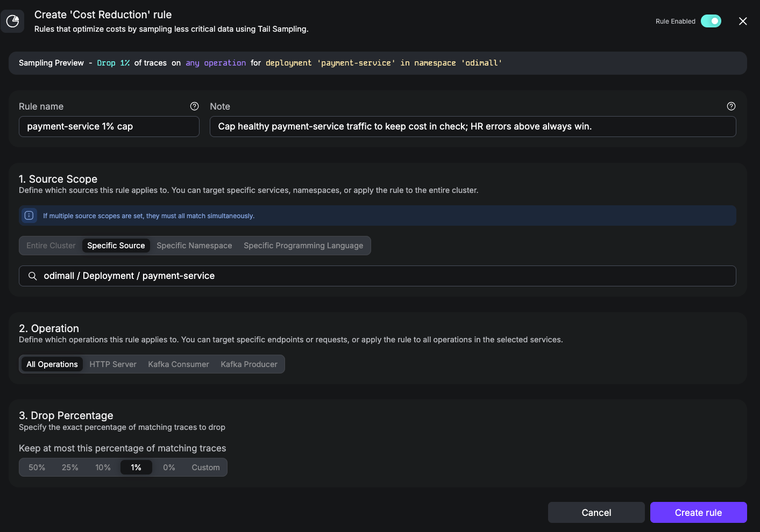Viewport: 760px width, 532px height.
Task: Select Entire Cluster scope option
Action: coord(51,246)
